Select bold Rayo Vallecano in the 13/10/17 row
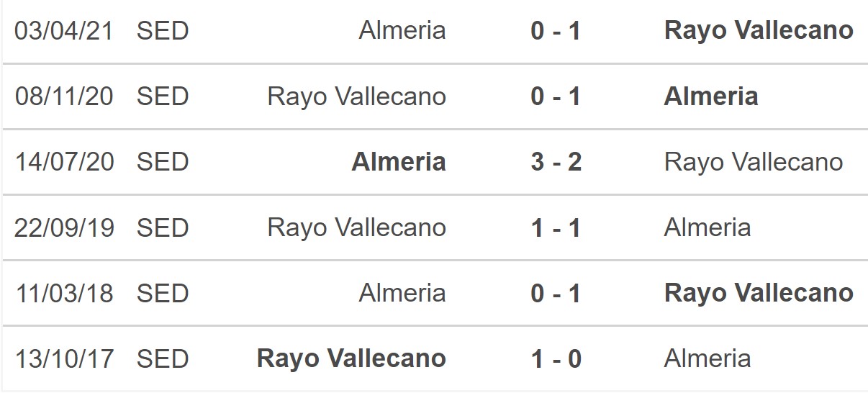The image size is (868, 393). tap(351, 358)
